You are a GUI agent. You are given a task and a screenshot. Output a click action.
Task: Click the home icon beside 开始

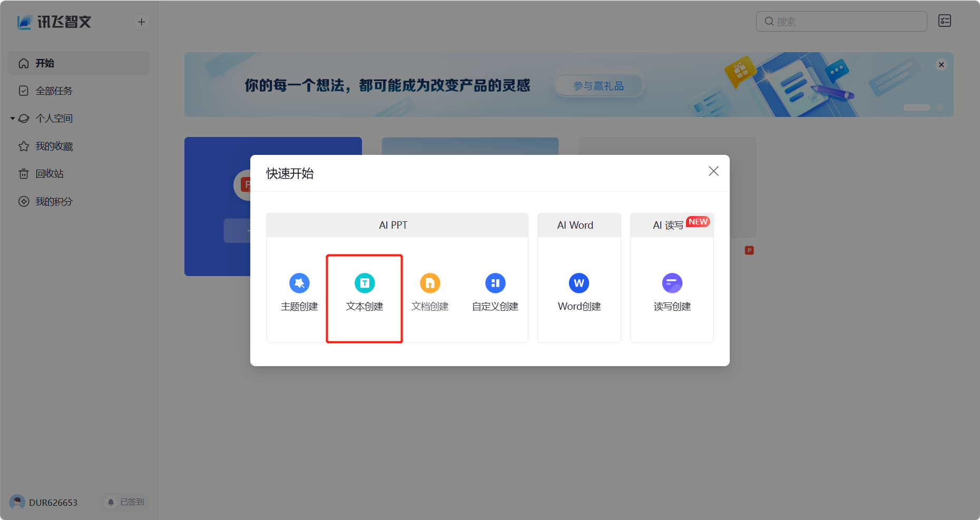24,63
